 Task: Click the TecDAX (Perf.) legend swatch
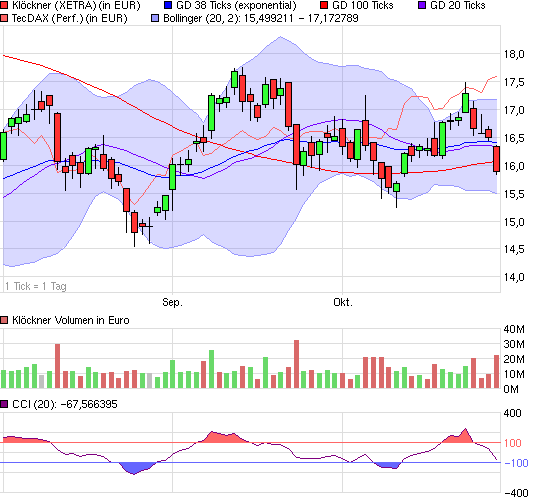[x=4, y=18]
